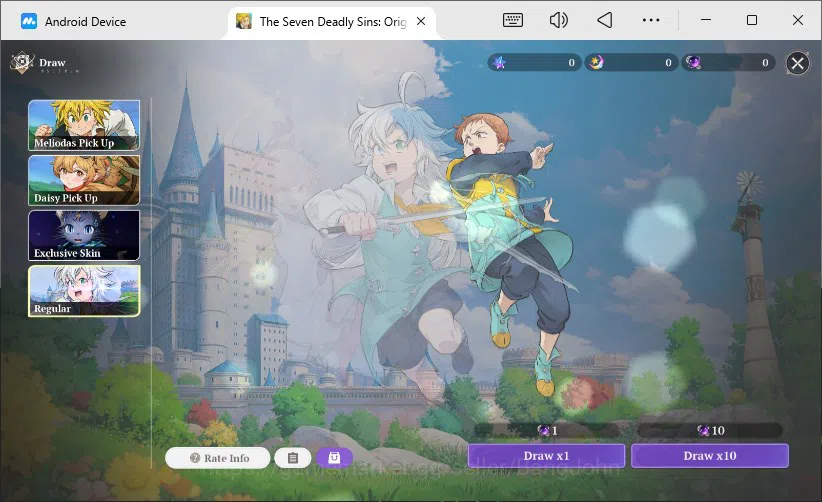This screenshot has width=822, height=502.
Task: Click the Draw x10 button
Action: coord(710,456)
